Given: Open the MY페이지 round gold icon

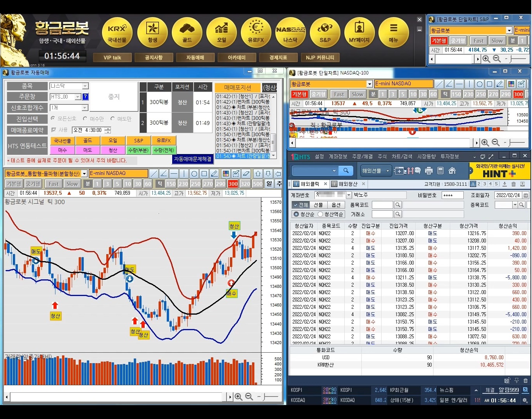Looking at the screenshot, I should coord(359,33).
